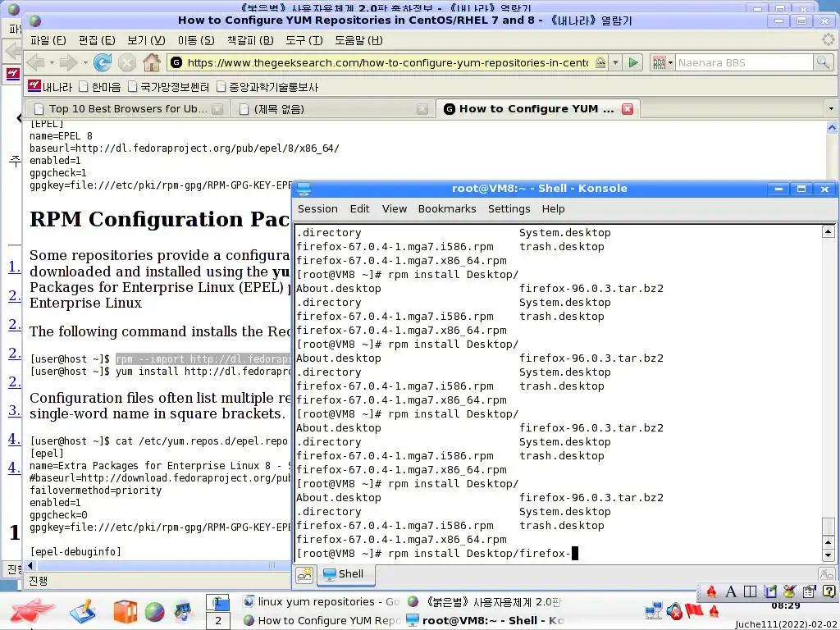Open the Konsole Bookmarks menu
Image resolution: width=840 pixels, height=630 pixels.
tap(447, 209)
